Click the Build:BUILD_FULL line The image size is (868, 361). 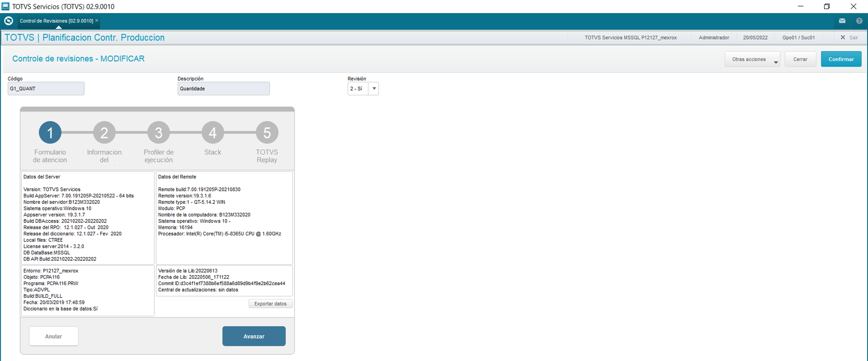pyautogui.click(x=43, y=296)
